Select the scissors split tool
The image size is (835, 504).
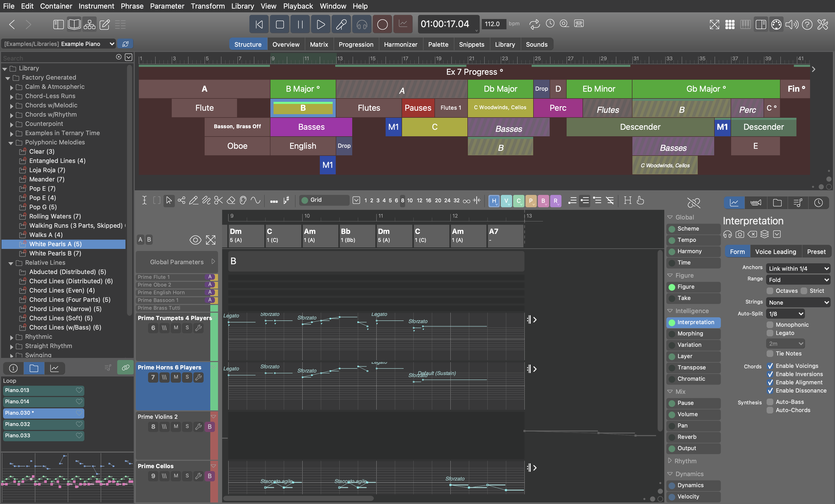coord(219,200)
